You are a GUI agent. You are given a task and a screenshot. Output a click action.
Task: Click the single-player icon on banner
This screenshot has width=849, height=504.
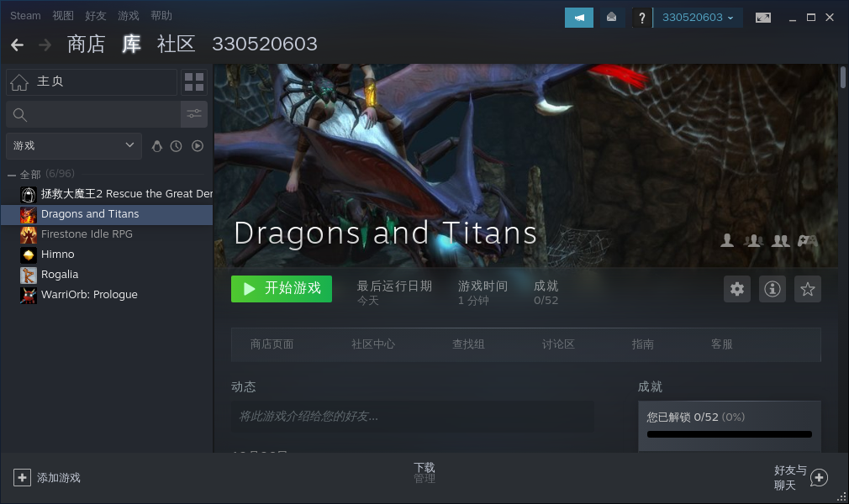[x=727, y=240]
